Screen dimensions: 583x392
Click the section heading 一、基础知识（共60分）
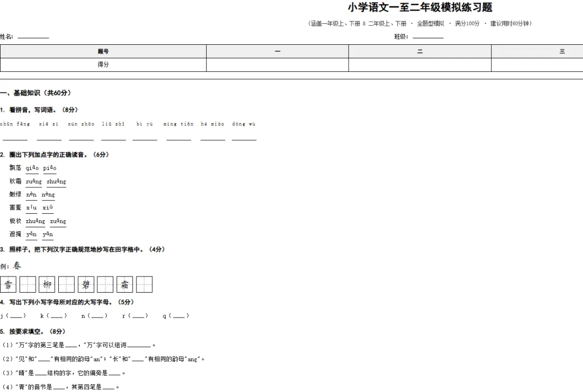click(x=36, y=93)
